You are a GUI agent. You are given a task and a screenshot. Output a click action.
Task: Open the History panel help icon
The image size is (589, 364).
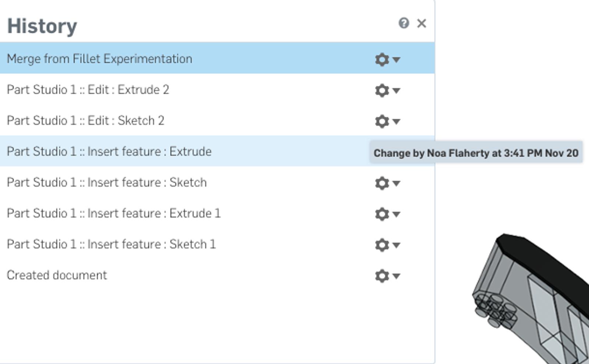(x=403, y=23)
